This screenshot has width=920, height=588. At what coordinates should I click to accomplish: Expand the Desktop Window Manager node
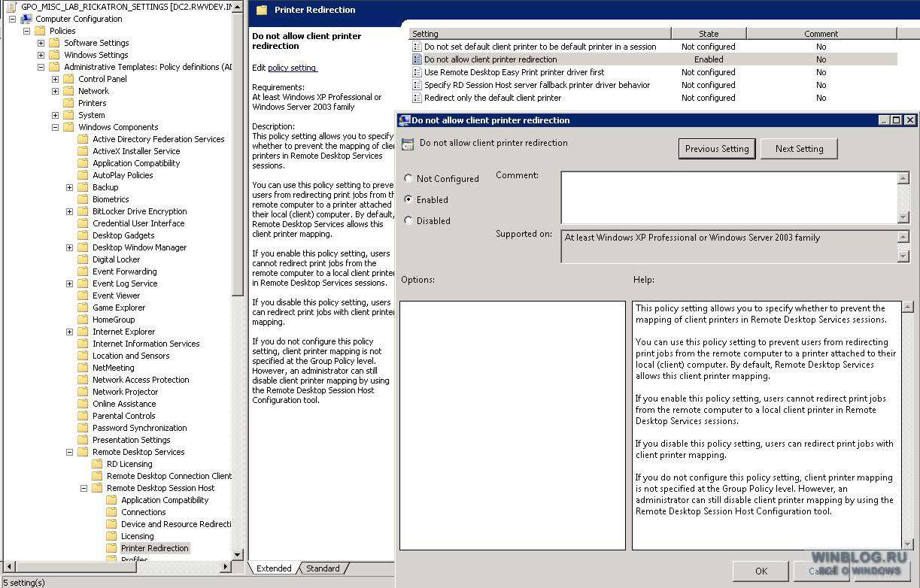[x=70, y=247]
